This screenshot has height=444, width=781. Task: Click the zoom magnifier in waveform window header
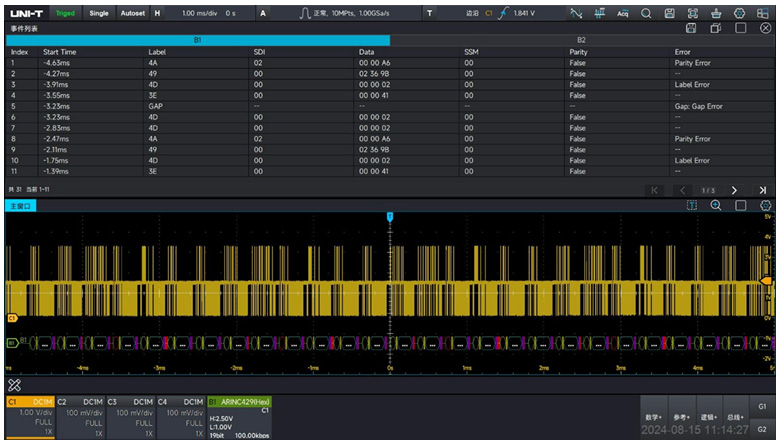pyautogui.click(x=716, y=205)
